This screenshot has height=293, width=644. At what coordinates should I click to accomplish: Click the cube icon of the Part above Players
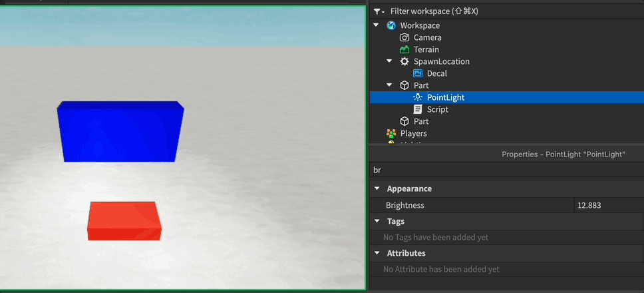pos(404,121)
